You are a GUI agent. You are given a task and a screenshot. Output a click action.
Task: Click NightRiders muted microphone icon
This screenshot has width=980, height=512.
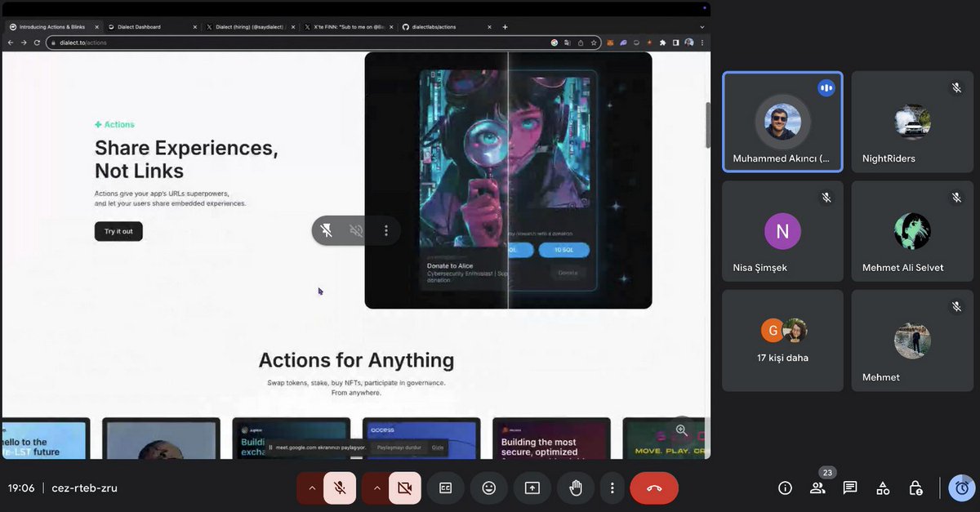coord(955,87)
